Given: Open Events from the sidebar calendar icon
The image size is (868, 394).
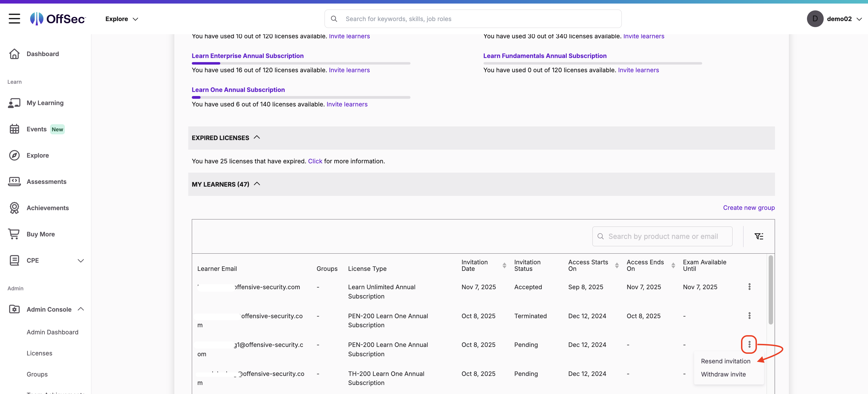Looking at the screenshot, I should [14, 129].
